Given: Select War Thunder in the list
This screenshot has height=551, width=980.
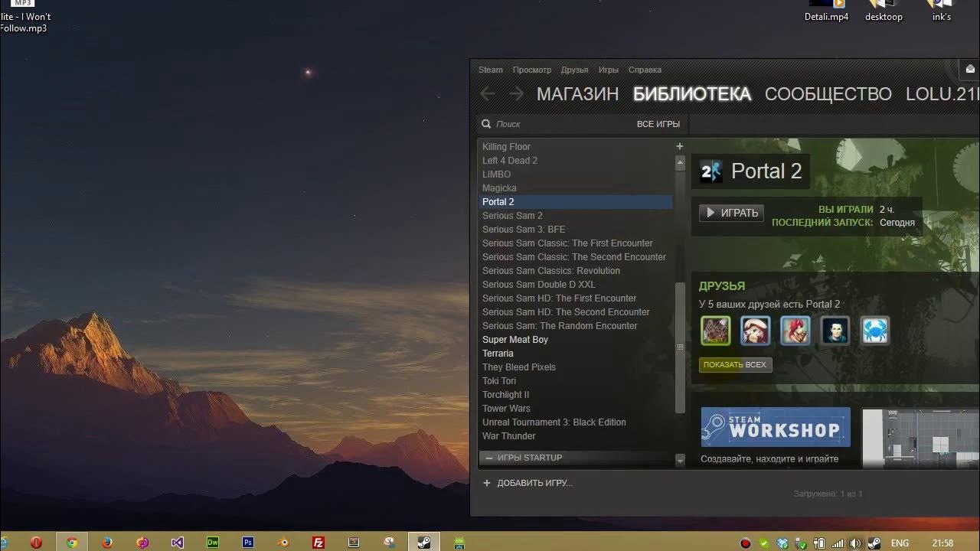Looking at the screenshot, I should (x=508, y=435).
